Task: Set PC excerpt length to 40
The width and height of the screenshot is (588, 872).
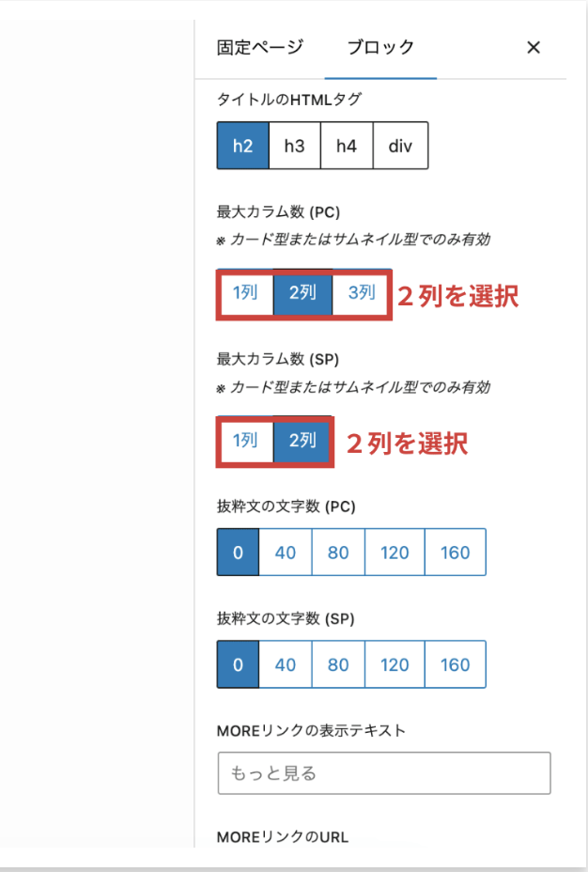Action: [286, 553]
